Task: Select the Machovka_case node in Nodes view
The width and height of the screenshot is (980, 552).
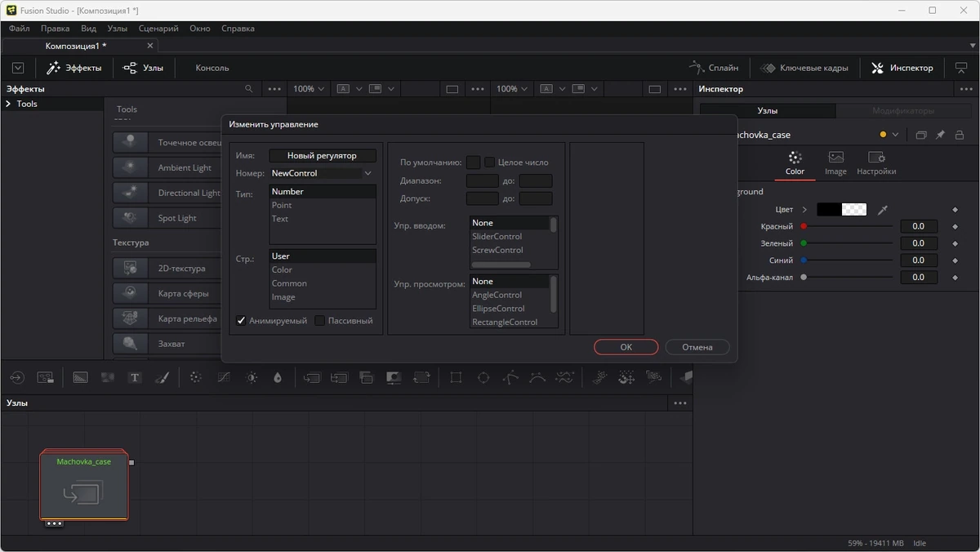Action: [84, 485]
